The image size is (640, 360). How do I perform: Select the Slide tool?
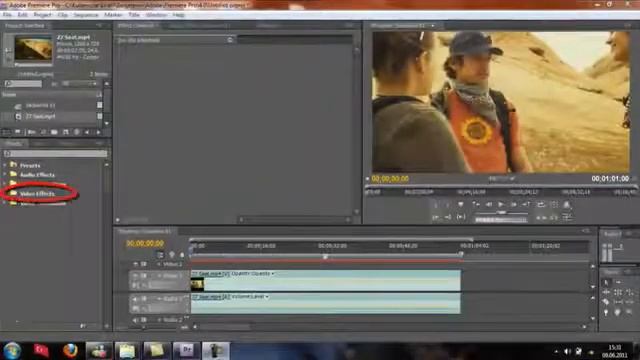(x=630, y=302)
